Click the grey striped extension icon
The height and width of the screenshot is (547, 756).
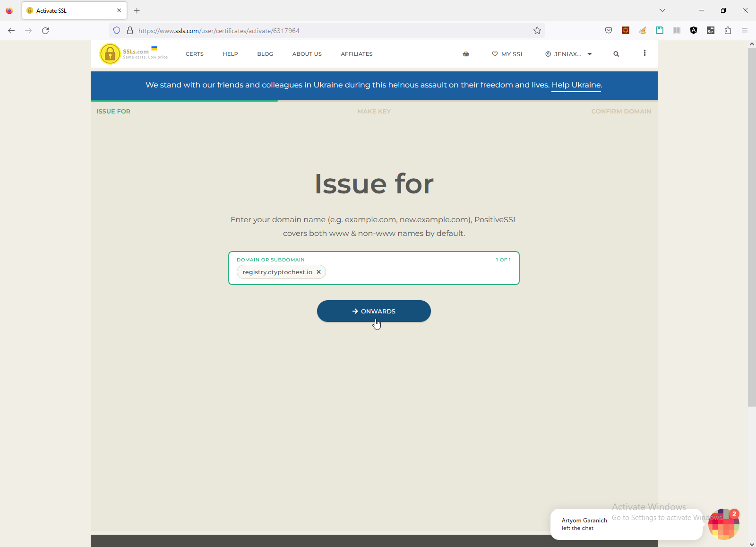click(x=677, y=31)
